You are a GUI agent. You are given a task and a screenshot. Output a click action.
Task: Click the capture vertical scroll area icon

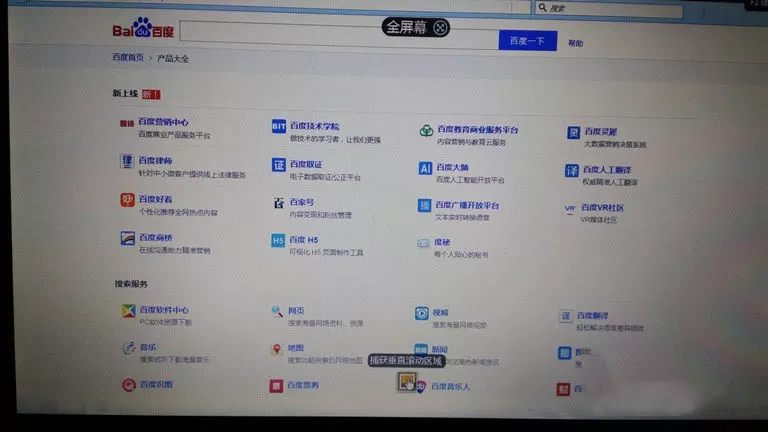coord(407,382)
